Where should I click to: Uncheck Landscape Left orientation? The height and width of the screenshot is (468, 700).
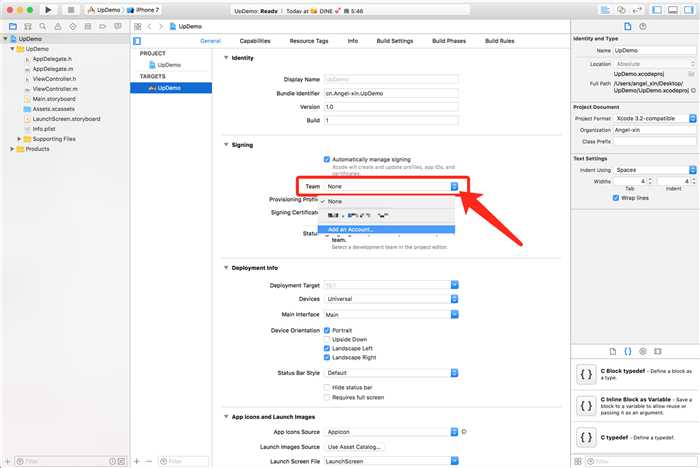click(327, 348)
